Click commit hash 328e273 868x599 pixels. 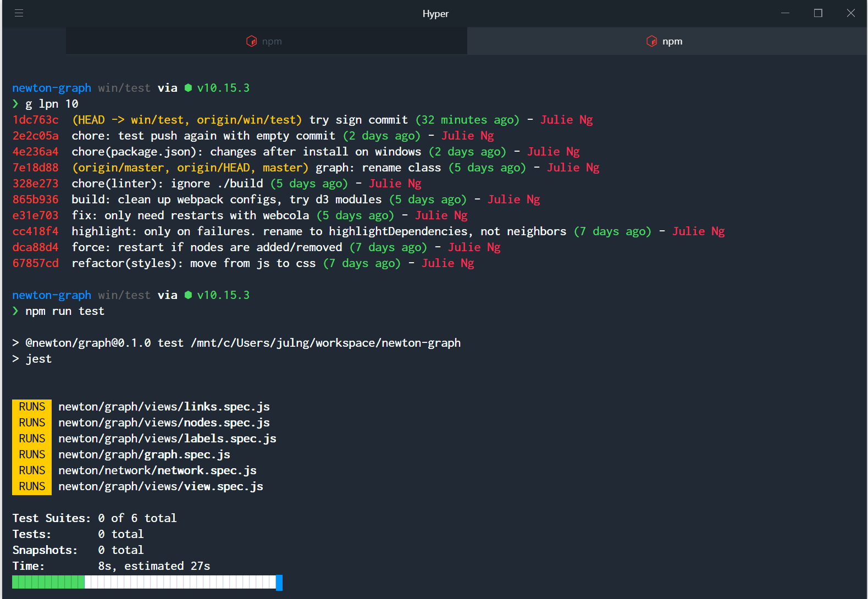36,184
